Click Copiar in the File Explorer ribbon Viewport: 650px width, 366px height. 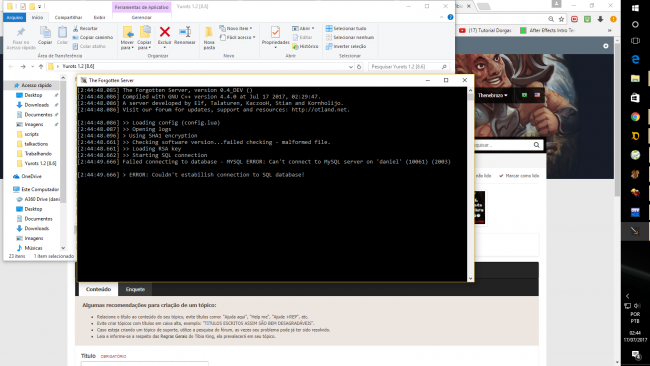[x=45, y=35]
